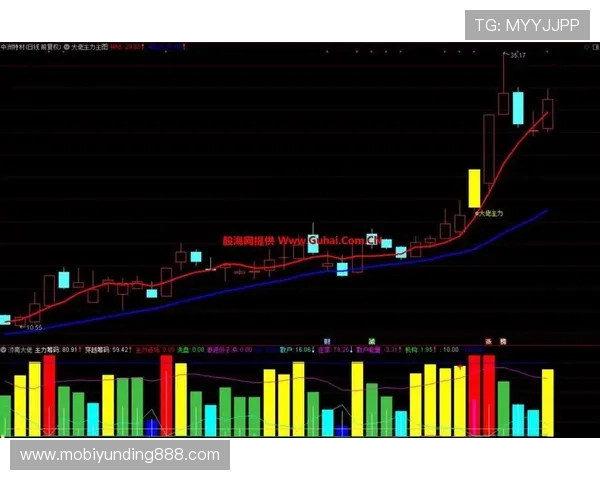Click the tall cyan candlestick near the price peak

518,107
